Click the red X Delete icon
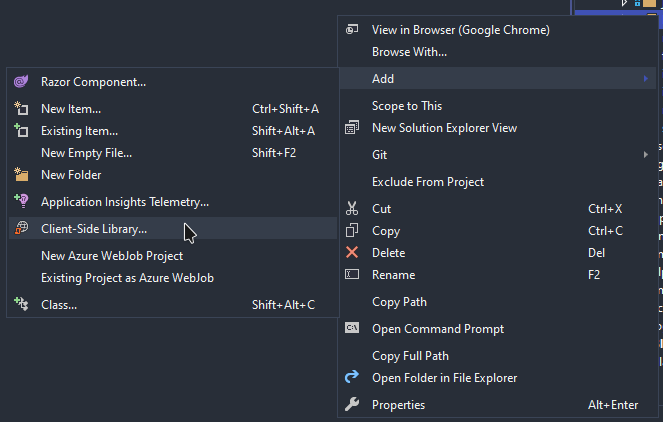This screenshot has width=663, height=422. click(x=352, y=252)
